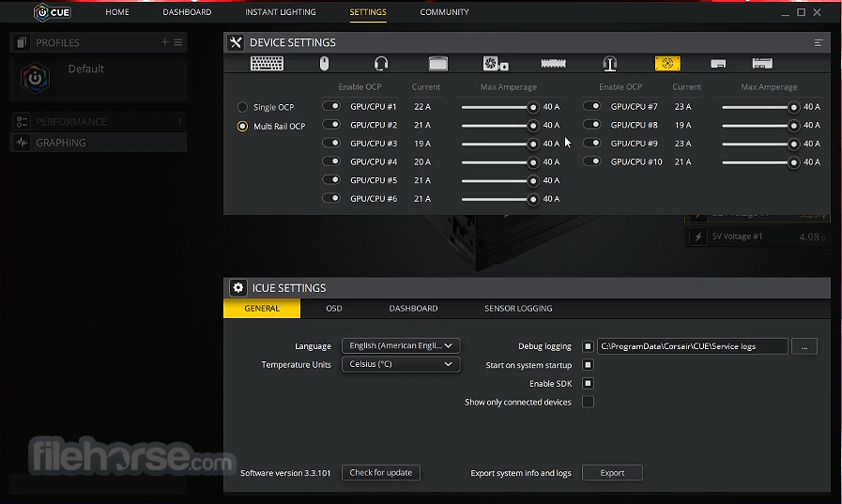Toggle OCP for GPU/CPU #4
The width and height of the screenshot is (842, 504).
[331, 161]
